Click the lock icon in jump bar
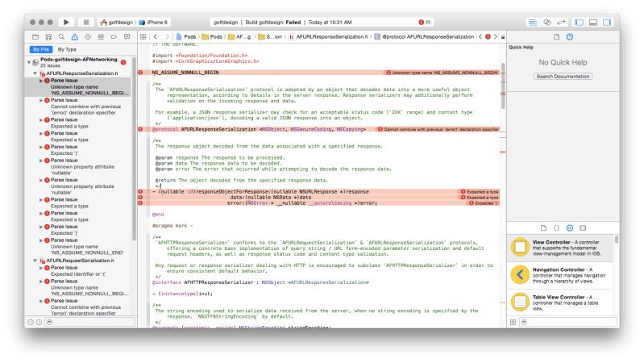This screenshot has height=363, width=644. (503, 36)
